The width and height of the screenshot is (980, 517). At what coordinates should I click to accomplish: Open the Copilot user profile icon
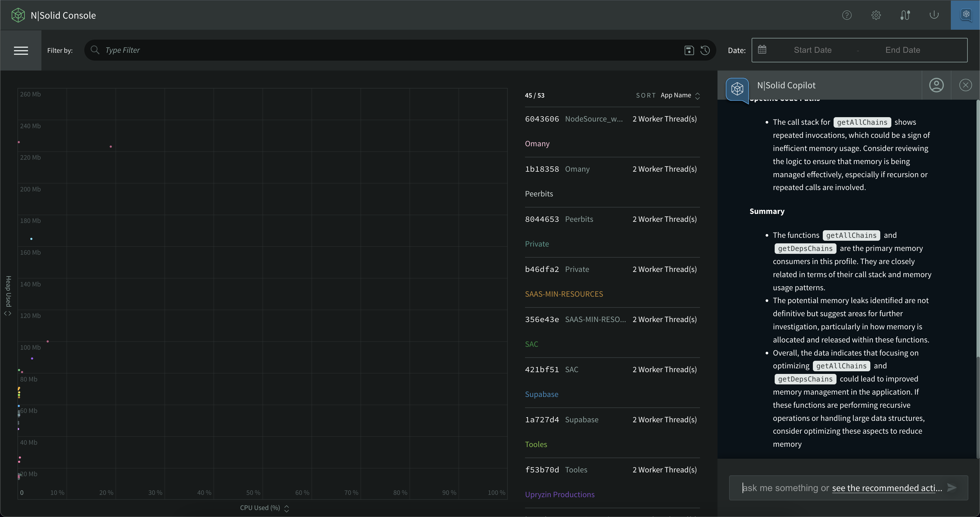pyautogui.click(x=936, y=85)
